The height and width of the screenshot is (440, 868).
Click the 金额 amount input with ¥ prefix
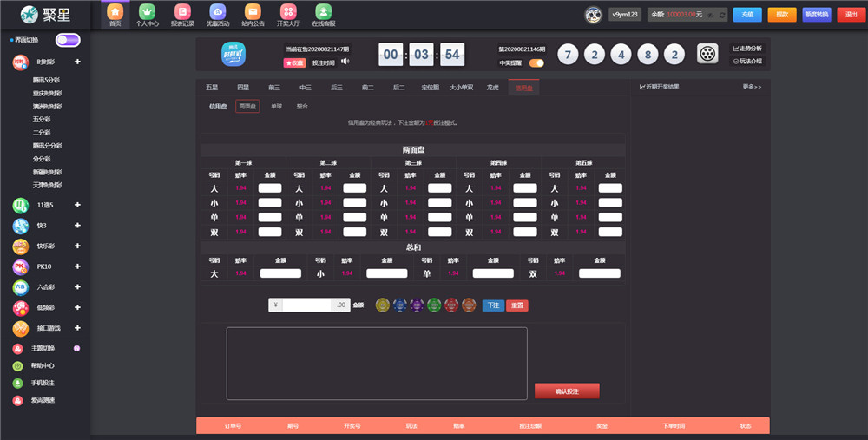pos(308,305)
